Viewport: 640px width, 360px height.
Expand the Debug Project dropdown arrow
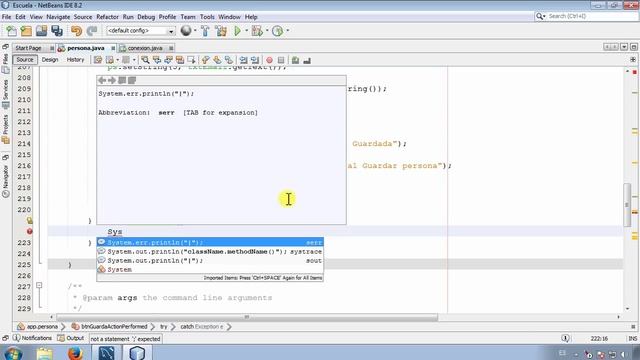coord(267,31)
